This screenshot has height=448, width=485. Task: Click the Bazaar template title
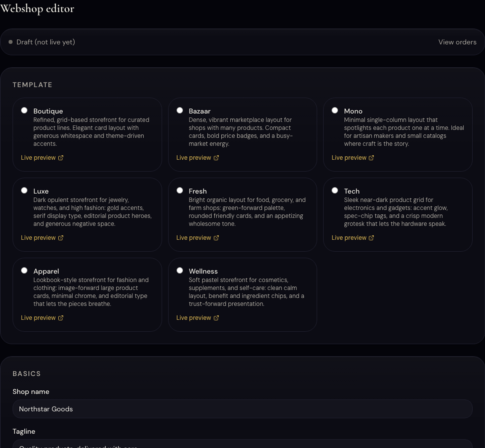[200, 111]
